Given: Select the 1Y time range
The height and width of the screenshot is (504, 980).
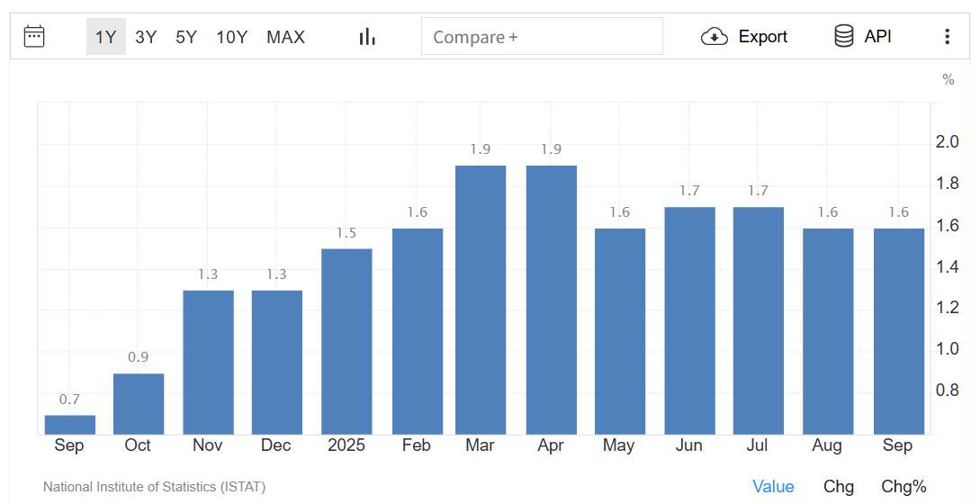Looking at the screenshot, I should (106, 37).
